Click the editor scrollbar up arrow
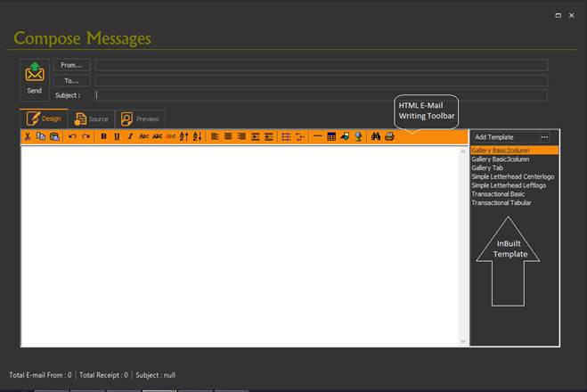Image resolution: width=587 pixels, height=392 pixels. [463, 151]
